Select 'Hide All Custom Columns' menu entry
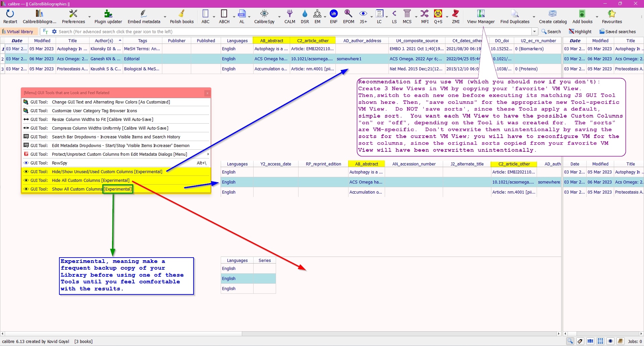 point(91,180)
